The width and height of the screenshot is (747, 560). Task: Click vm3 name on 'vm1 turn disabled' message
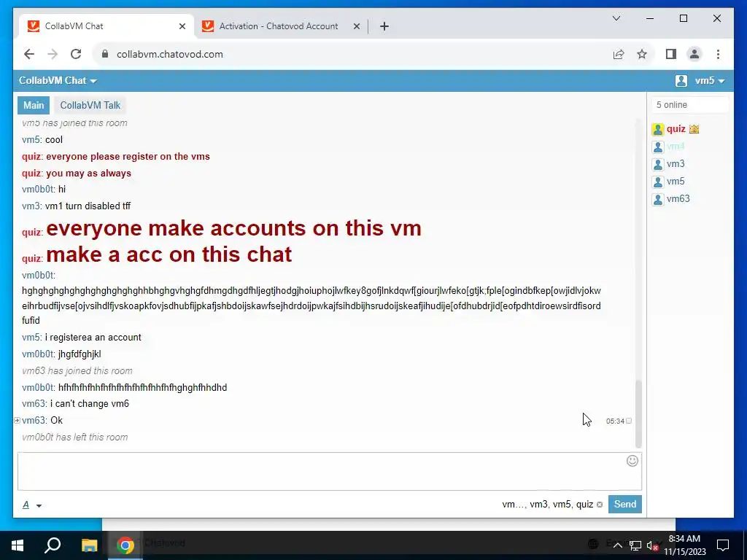(x=31, y=206)
